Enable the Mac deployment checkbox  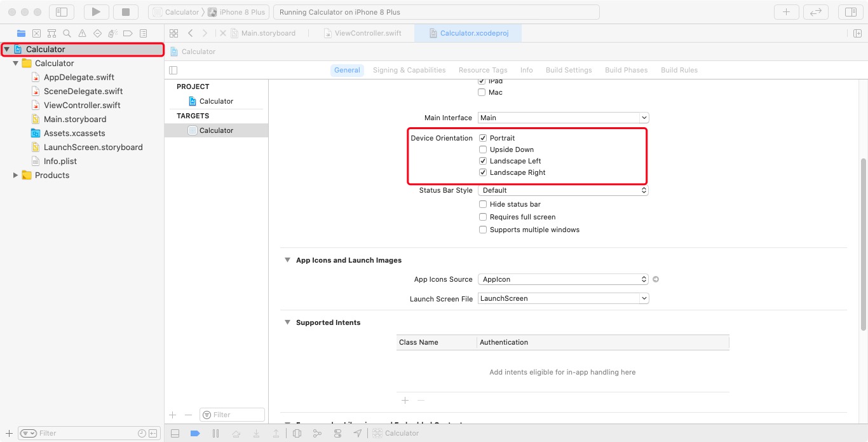coord(483,92)
